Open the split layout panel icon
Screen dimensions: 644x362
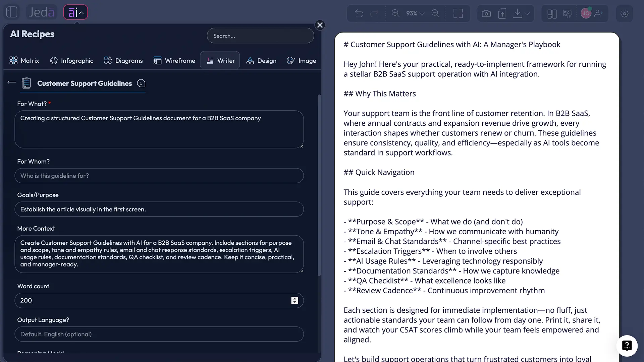pos(552,14)
